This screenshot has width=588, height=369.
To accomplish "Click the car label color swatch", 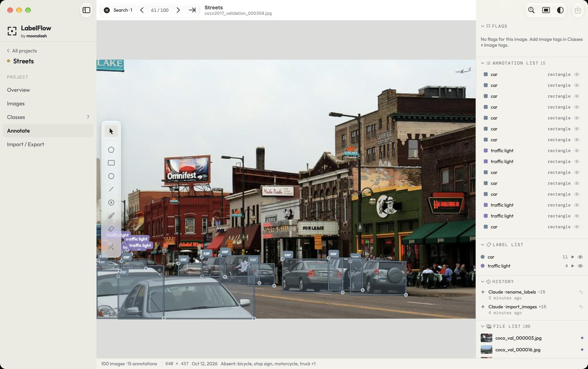I will click(x=483, y=257).
